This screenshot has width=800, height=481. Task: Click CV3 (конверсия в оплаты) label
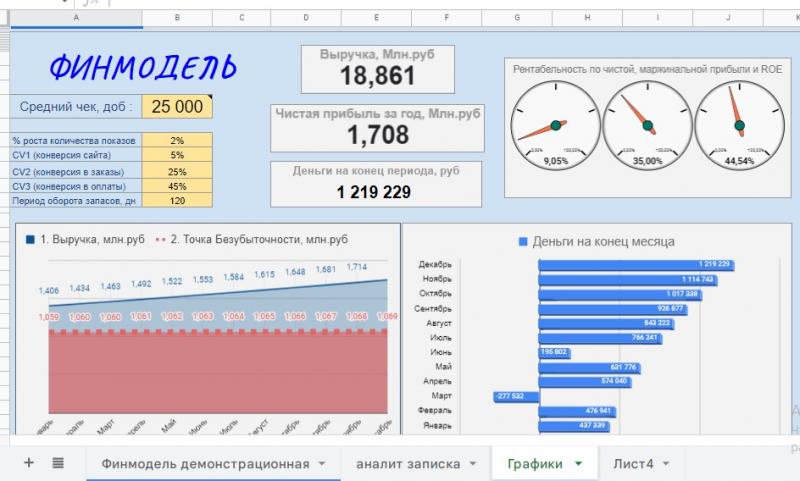point(69,186)
